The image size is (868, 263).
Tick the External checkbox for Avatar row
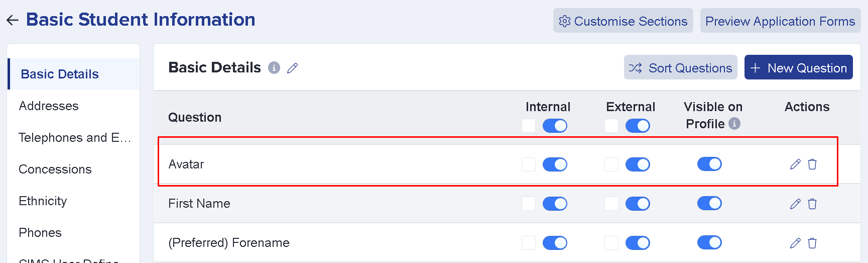pyautogui.click(x=611, y=164)
